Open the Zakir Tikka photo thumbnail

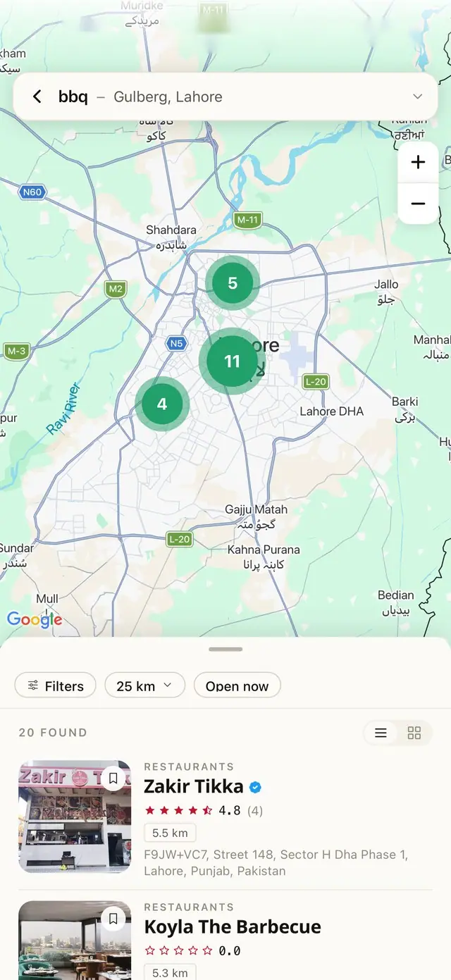pos(75,817)
